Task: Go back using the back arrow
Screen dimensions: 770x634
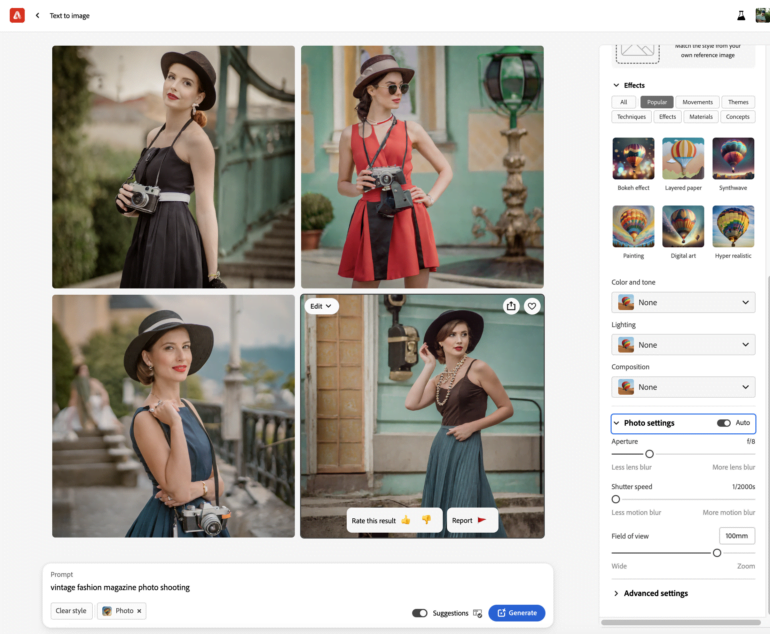Action: point(38,15)
